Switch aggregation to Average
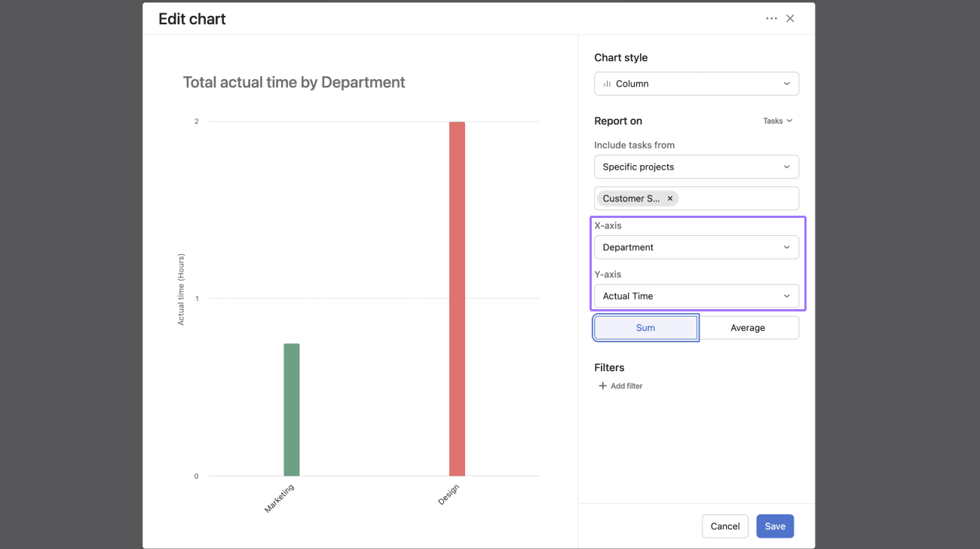 747,328
